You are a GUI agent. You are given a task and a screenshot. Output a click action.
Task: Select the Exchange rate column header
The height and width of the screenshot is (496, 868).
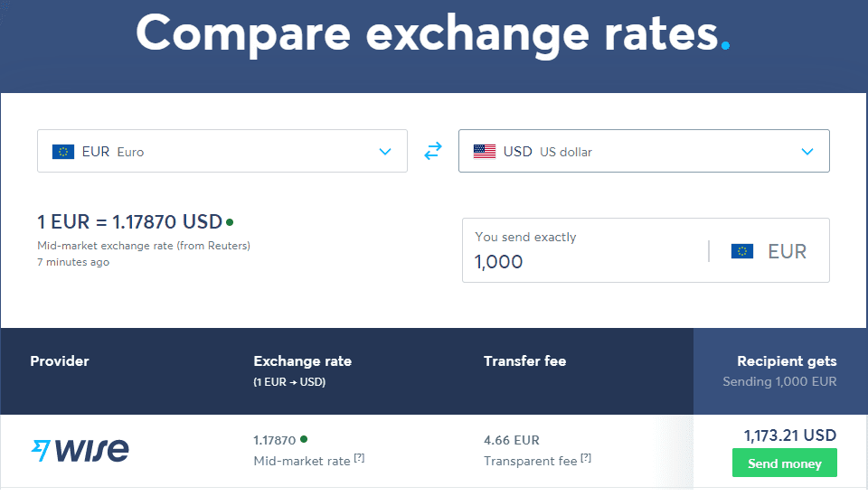302,361
